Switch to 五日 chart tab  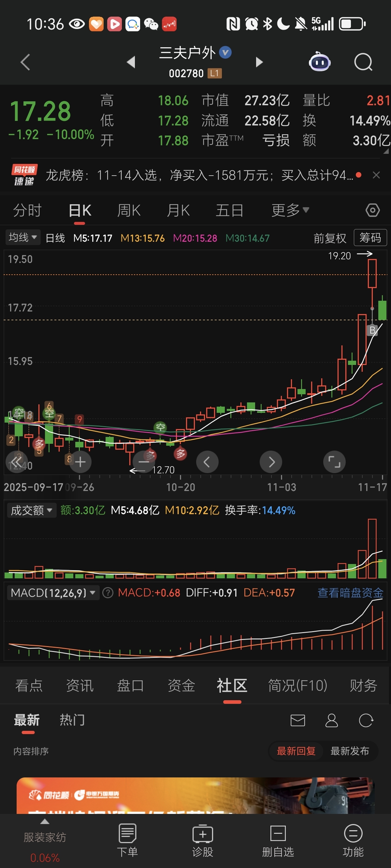click(x=229, y=210)
